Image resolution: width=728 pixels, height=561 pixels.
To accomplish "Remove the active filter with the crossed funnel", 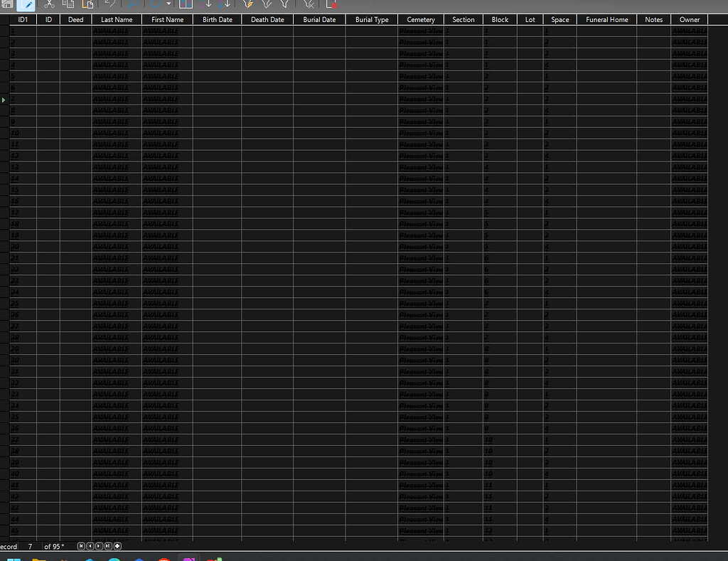I will (x=309, y=4).
